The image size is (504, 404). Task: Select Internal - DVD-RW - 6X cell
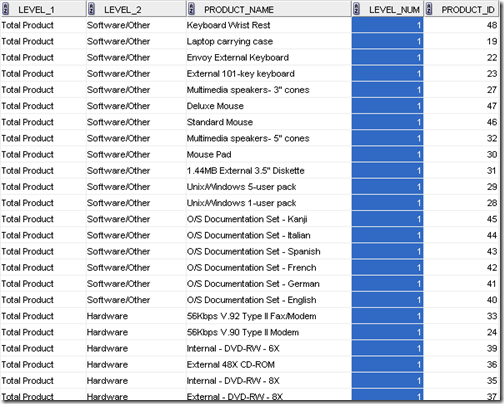(x=269, y=348)
